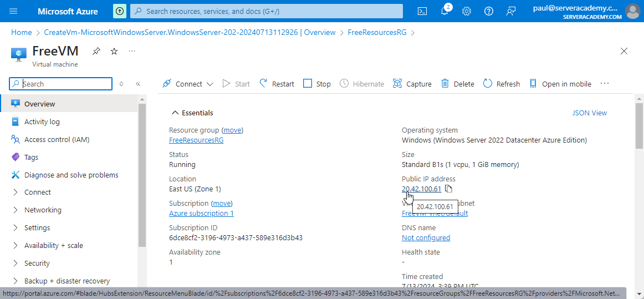The height and width of the screenshot is (299, 644).
Task: Stop the virtual machine
Action: (316, 84)
